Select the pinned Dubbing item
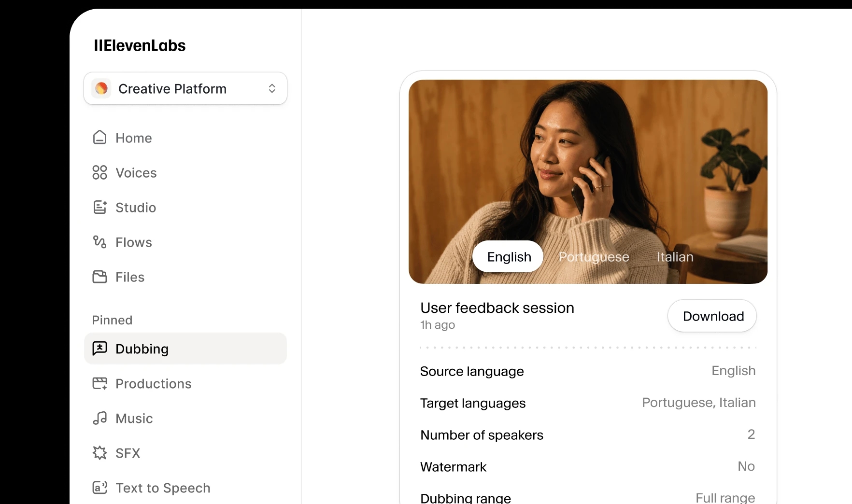The height and width of the screenshot is (504, 852). [x=185, y=349]
